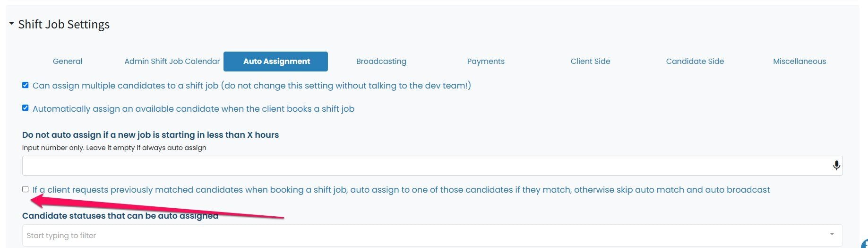Switch to the Client Side tab
The width and height of the screenshot is (868, 248).
(590, 61)
